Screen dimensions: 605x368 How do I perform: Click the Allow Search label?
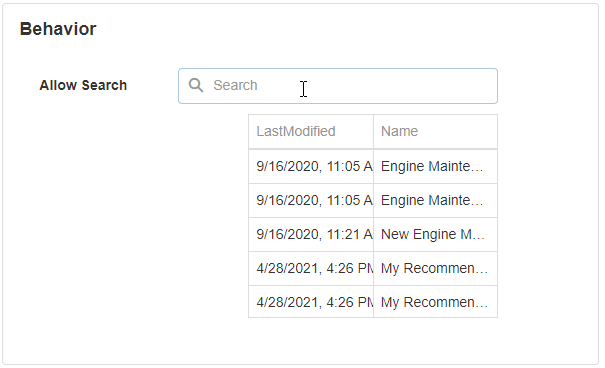(x=83, y=85)
